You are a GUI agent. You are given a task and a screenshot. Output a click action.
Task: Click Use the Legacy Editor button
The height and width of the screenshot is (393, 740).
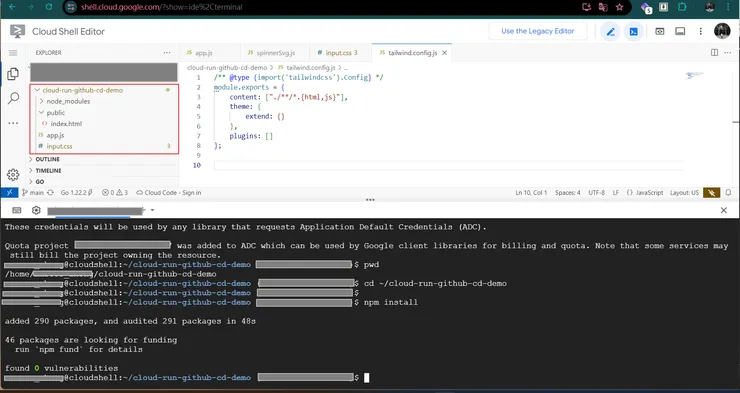pyautogui.click(x=538, y=31)
